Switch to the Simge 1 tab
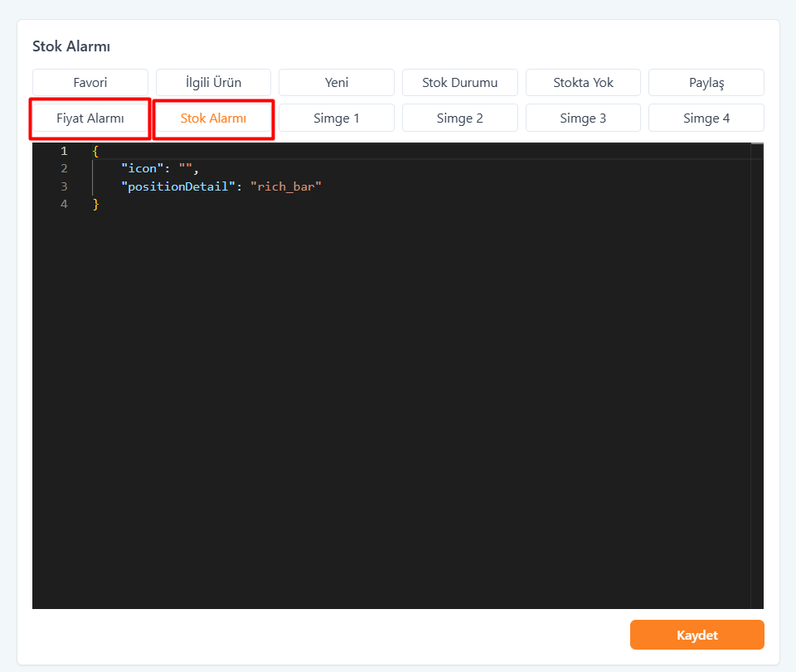 pos(337,118)
